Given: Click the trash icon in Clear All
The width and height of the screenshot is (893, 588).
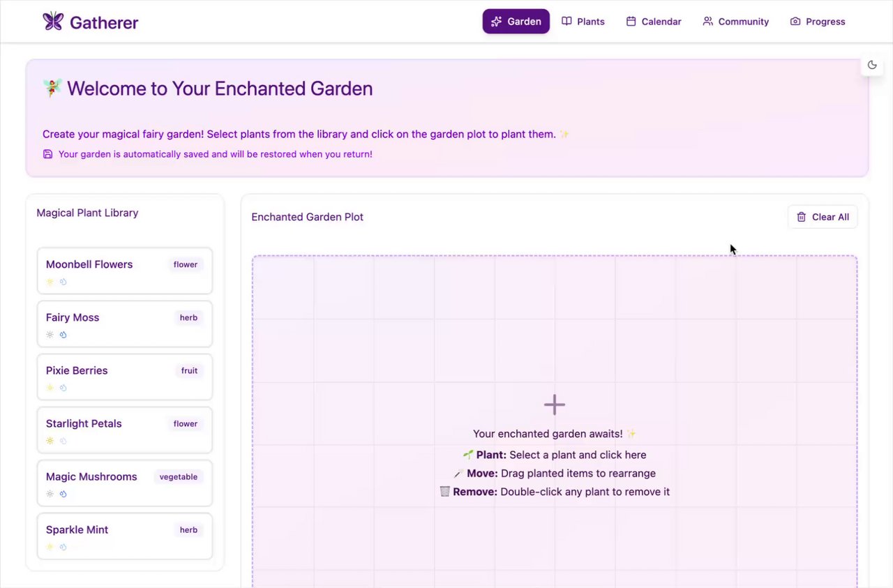Looking at the screenshot, I should click(802, 217).
